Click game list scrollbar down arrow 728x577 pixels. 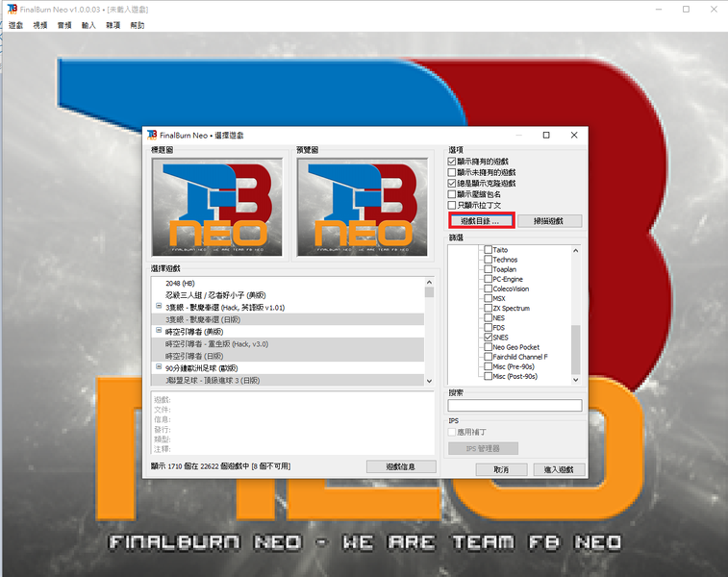pos(430,381)
